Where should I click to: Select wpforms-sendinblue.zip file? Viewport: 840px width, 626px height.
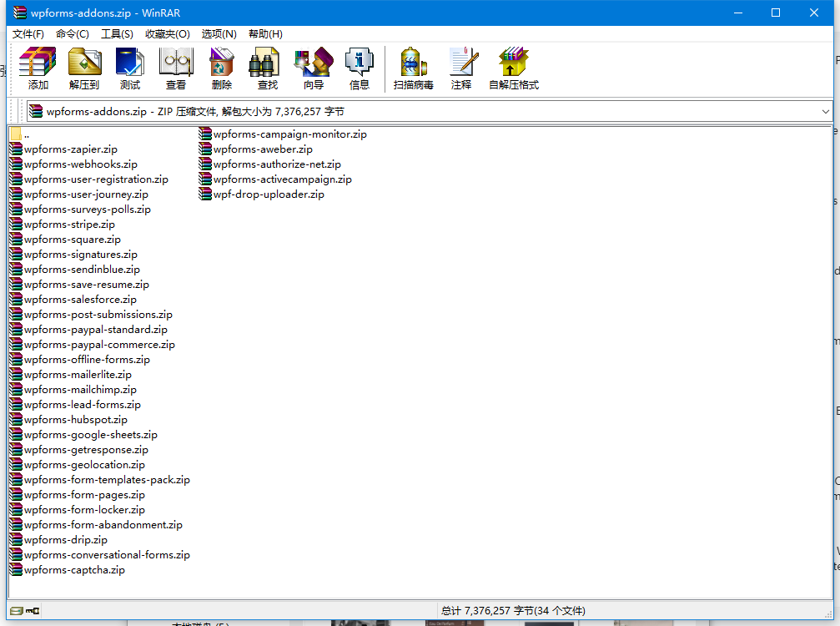point(75,270)
